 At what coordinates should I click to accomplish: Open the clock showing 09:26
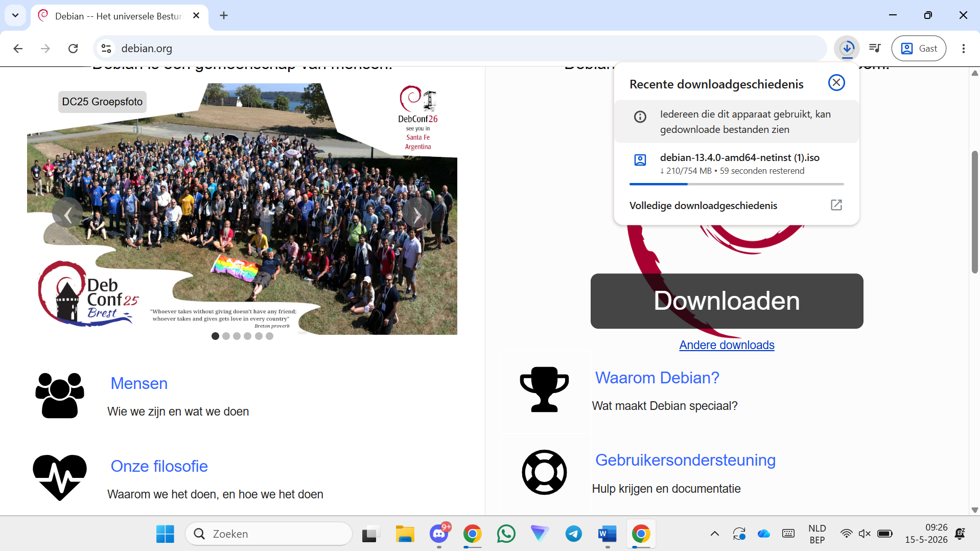(x=926, y=534)
